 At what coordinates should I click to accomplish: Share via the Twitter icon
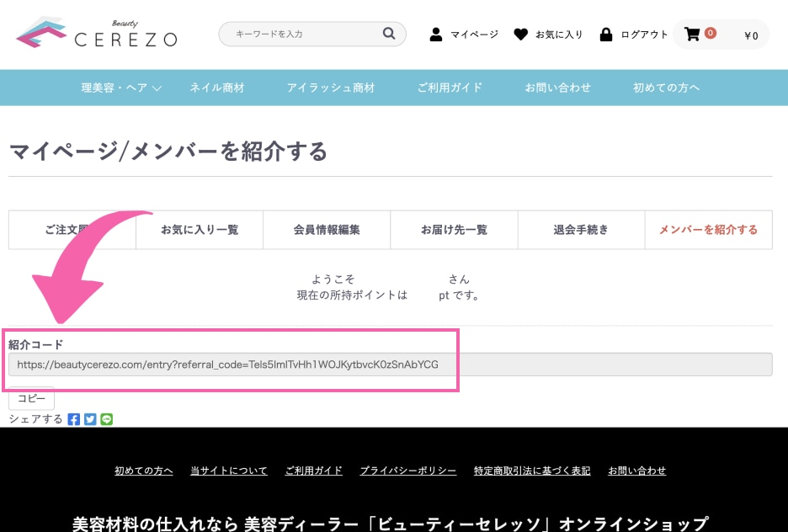tap(90, 419)
